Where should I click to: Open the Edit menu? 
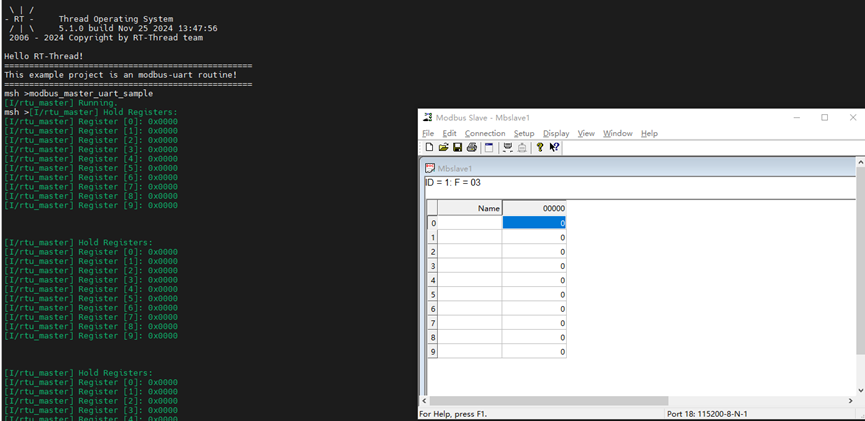point(450,134)
